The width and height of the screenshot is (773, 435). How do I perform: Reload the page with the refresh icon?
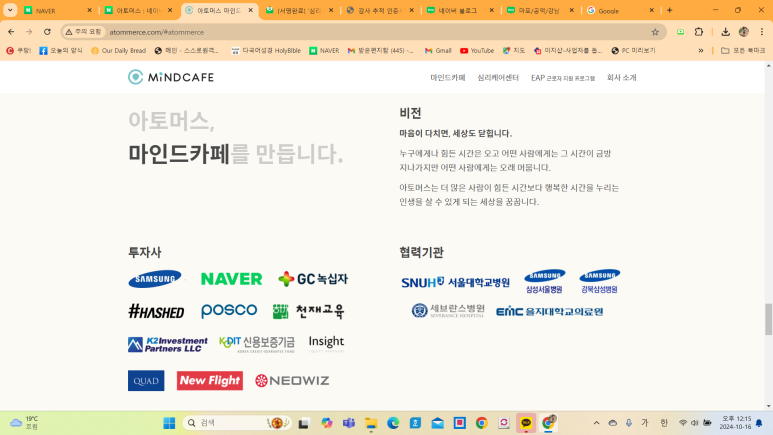click(47, 32)
